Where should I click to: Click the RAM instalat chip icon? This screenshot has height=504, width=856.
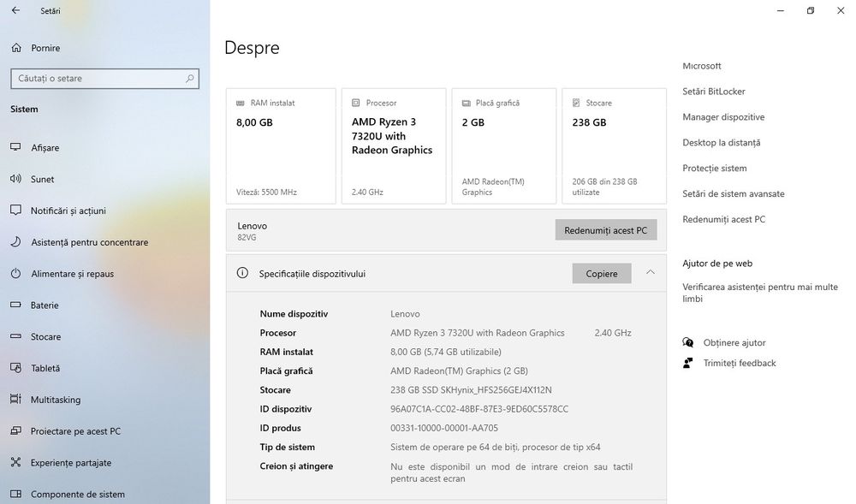(x=241, y=103)
